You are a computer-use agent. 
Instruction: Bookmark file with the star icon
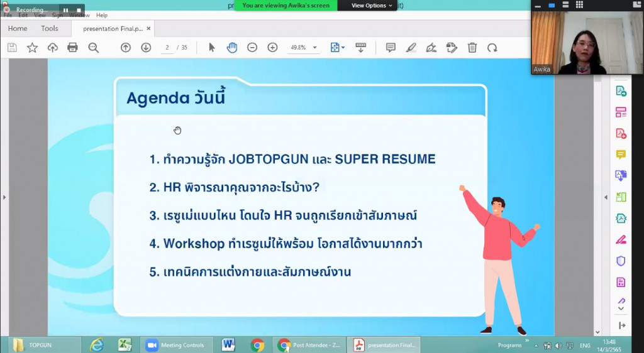32,48
